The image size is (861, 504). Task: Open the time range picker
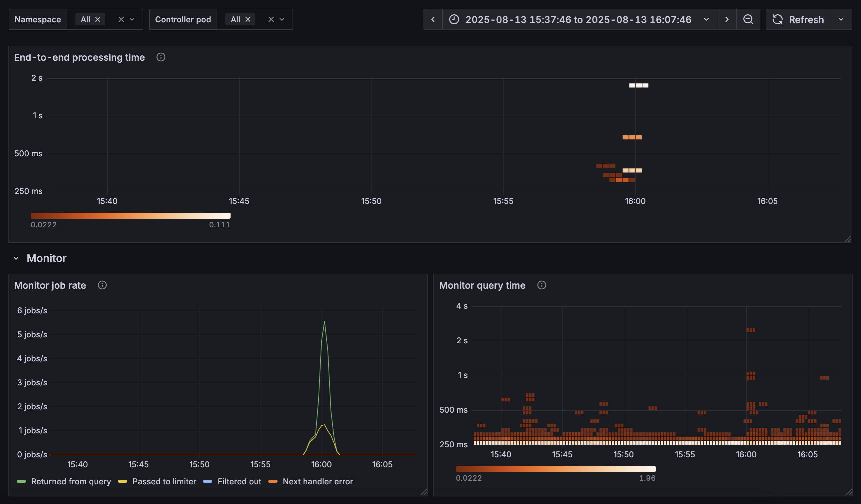(580, 19)
